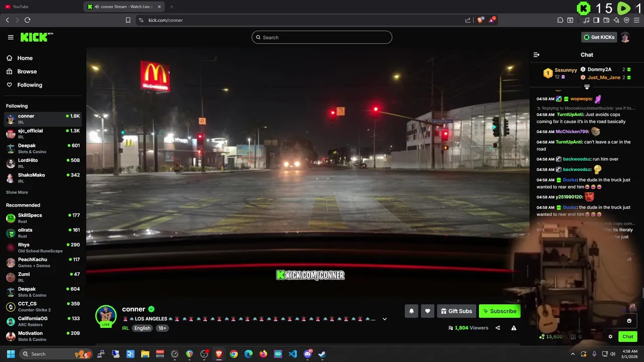Click the Windows Start button

click(11, 354)
